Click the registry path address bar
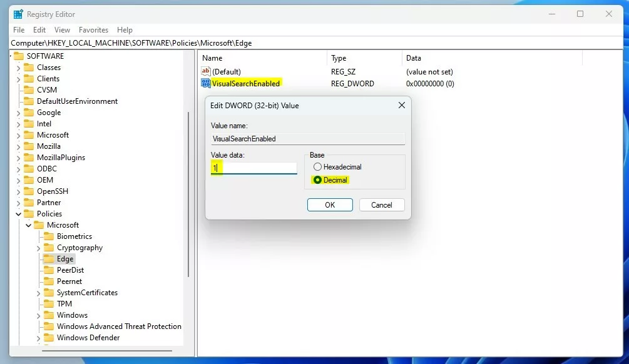Screen dimensions: 629x364 click(x=316, y=43)
